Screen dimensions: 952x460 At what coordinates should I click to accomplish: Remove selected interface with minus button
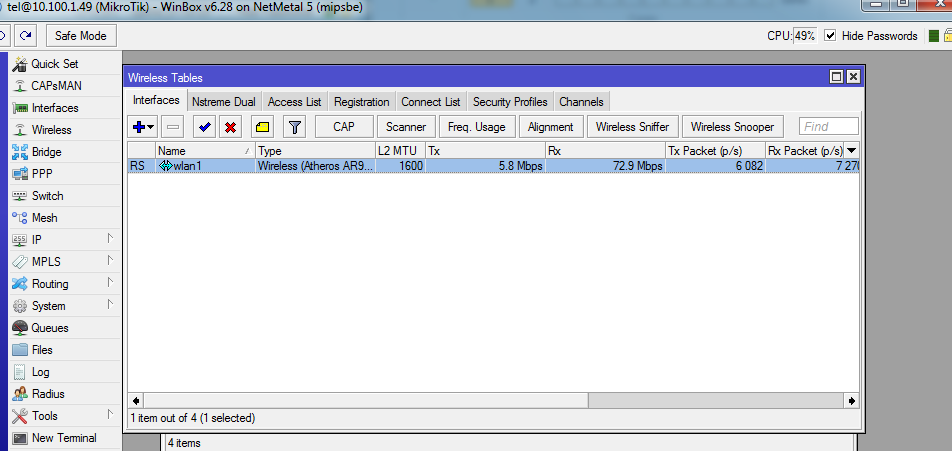coord(172,127)
